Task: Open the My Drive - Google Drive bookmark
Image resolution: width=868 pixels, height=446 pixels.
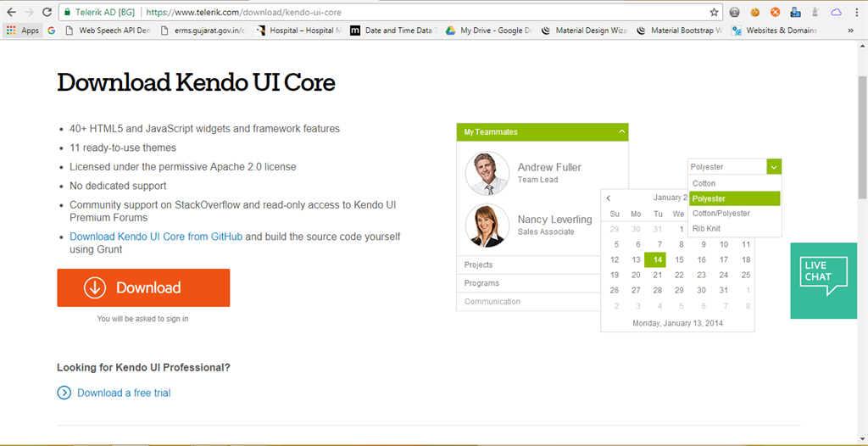Action: pyautogui.click(x=489, y=31)
